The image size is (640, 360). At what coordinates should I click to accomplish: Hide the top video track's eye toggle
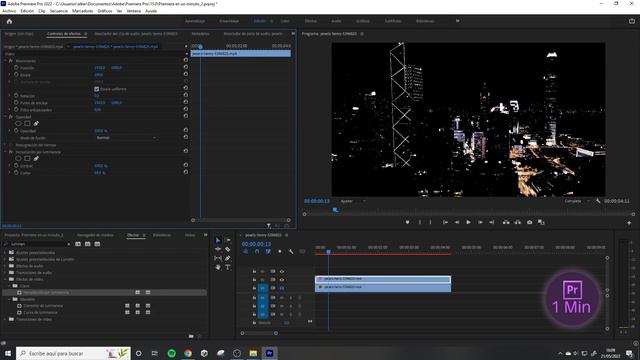click(x=282, y=271)
